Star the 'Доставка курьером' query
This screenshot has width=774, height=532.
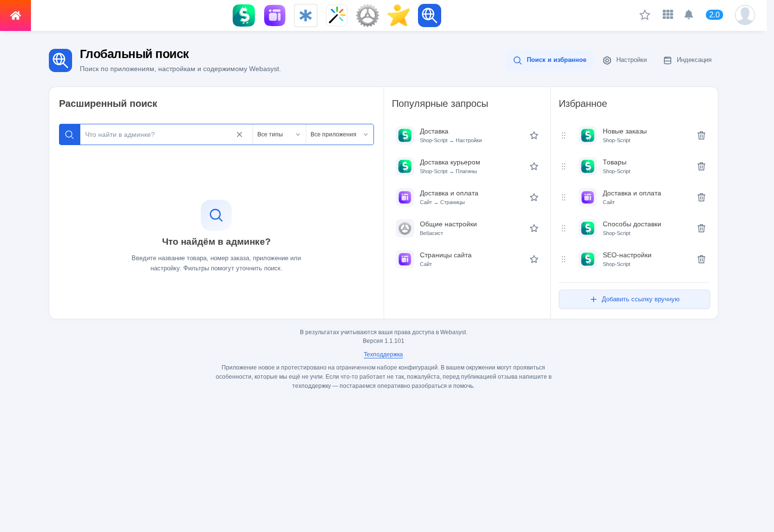(534, 166)
